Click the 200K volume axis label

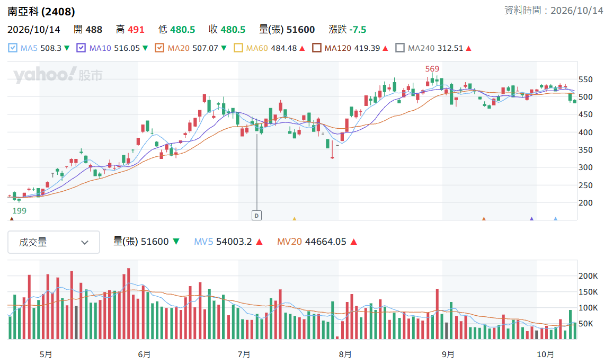pos(588,276)
